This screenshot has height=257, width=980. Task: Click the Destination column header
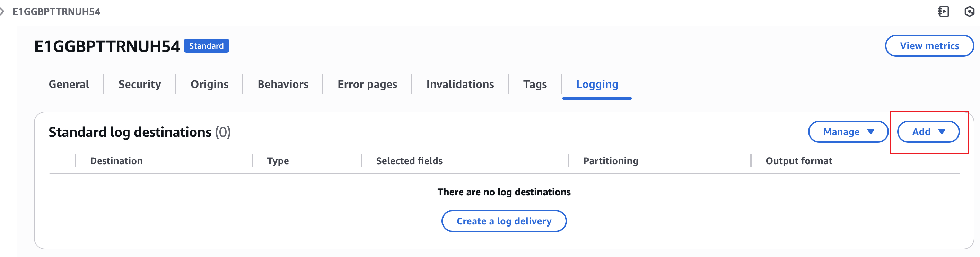pyautogui.click(x=116, y=161)
